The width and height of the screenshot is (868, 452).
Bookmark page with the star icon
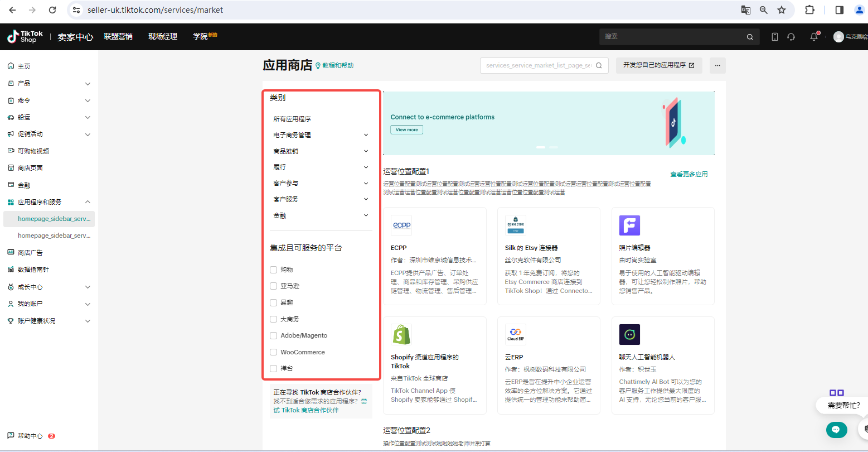(782, 10)
